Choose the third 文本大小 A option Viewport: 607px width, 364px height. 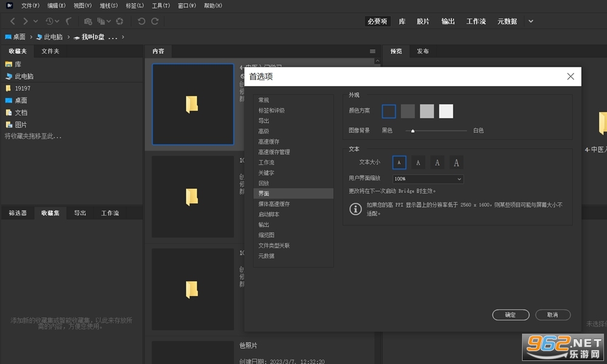pos(437,163)
